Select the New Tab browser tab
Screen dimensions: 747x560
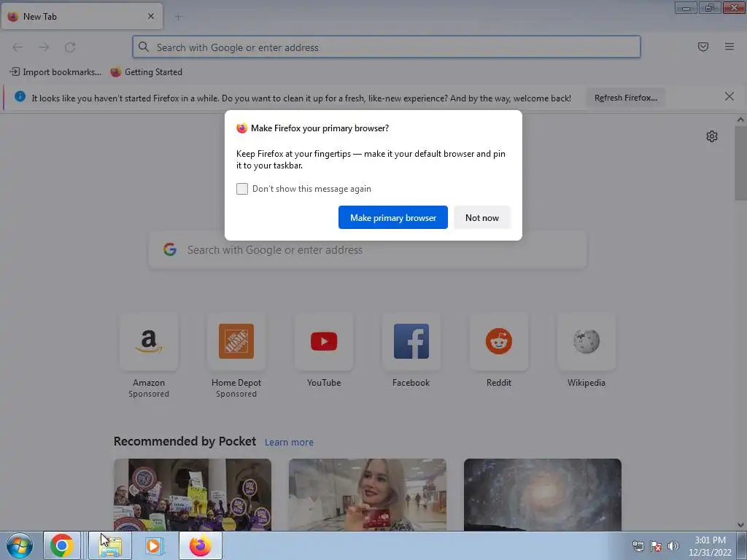(82, 16)
